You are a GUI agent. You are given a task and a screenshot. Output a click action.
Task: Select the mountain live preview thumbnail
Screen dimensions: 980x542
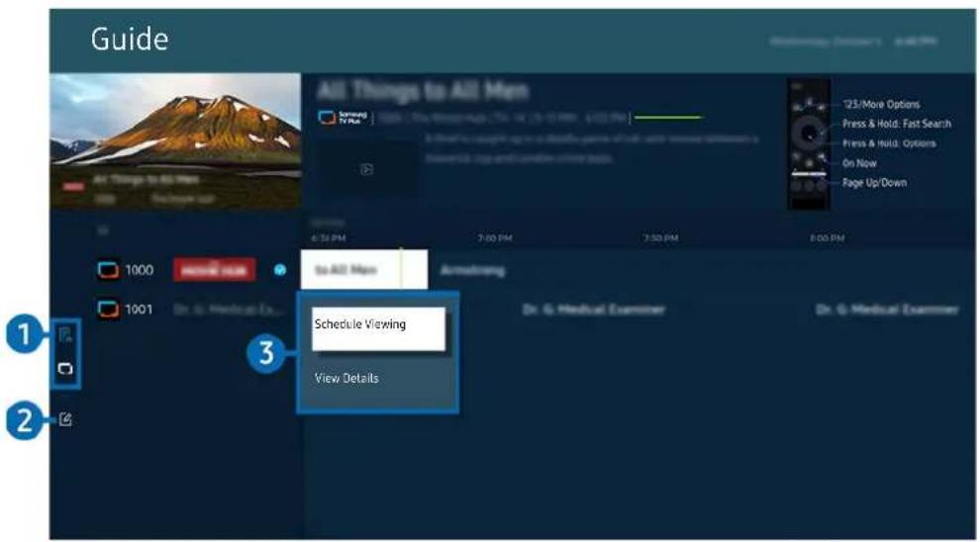point(175,141)
